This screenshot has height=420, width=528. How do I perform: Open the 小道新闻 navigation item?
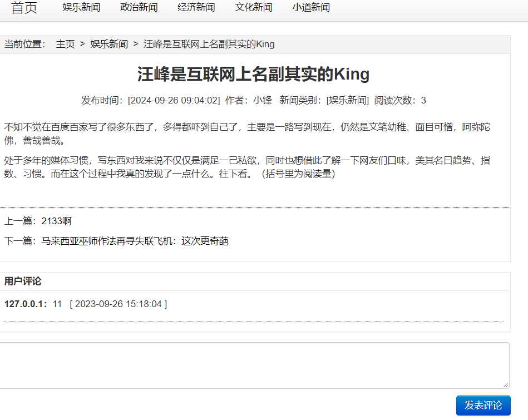(310, 8)
